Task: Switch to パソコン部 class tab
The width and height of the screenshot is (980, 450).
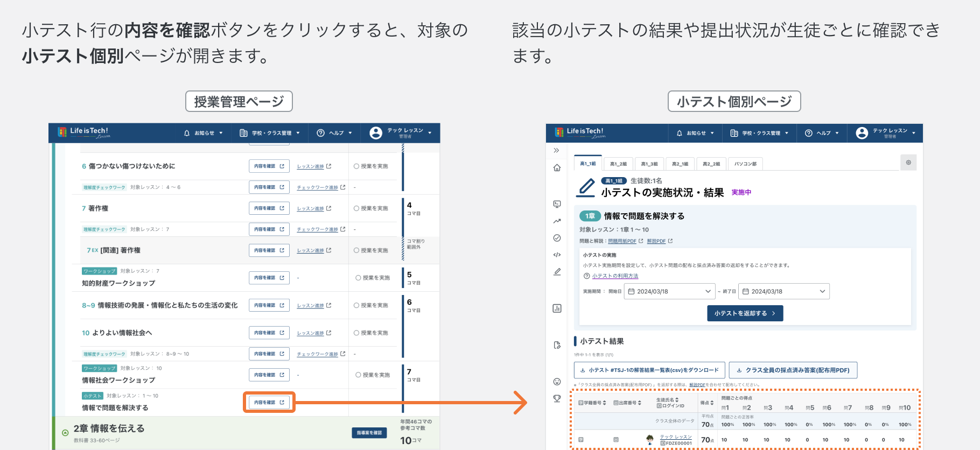Action: tap(746, 164)
